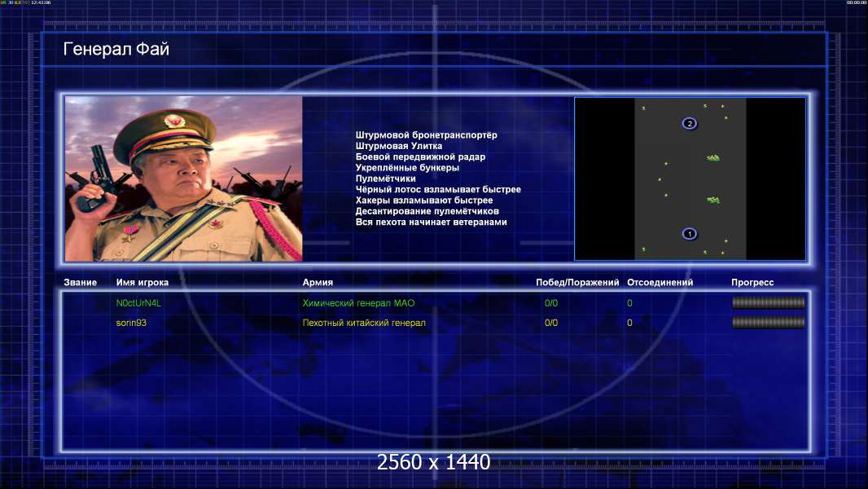
Task: Click the 'Армия' column header
Action: pyautogui.click(x=317, y=283)
